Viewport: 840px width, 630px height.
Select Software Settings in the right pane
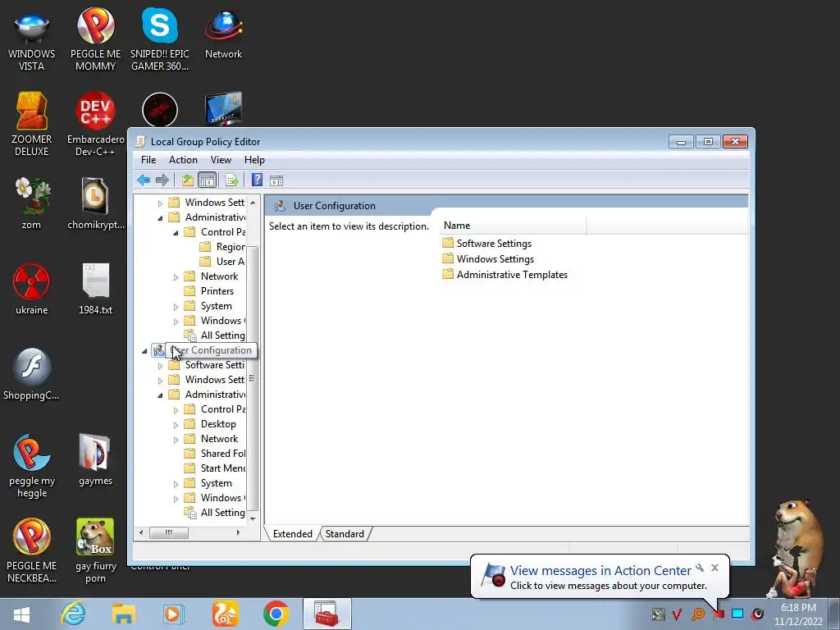(x=487, y=243)
